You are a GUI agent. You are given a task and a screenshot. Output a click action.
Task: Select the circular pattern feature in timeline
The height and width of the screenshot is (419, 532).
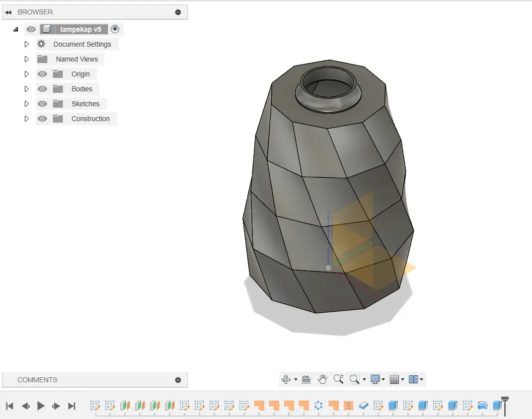point(318,406)
